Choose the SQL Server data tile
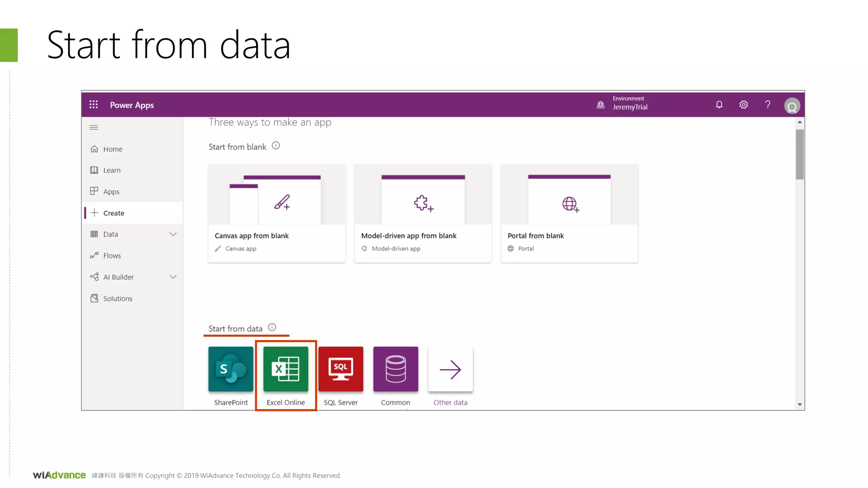This screenshot has height=488, width=868. pyautogui.click(x=340, y=369)
